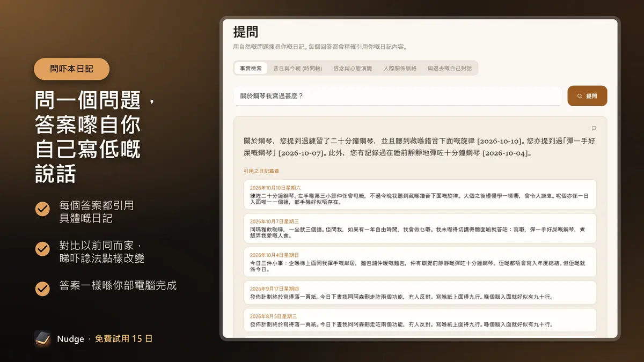Click the 免費試用 15 日 text

point(124,339)
